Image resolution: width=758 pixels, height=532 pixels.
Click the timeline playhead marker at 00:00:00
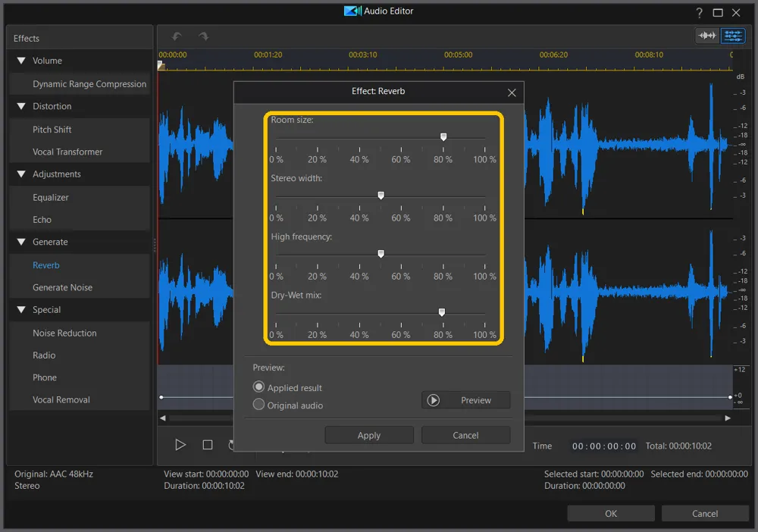click(x=161, y=65)
